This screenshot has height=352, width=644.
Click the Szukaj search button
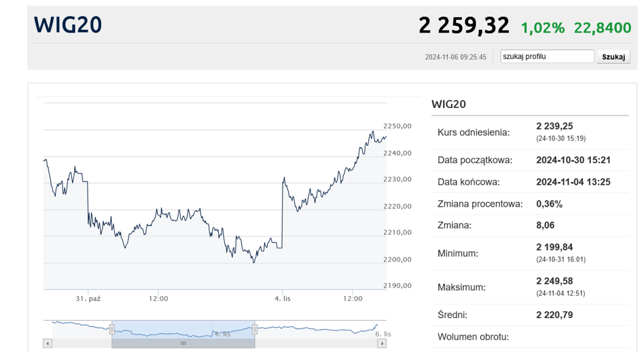coord(613,57)
